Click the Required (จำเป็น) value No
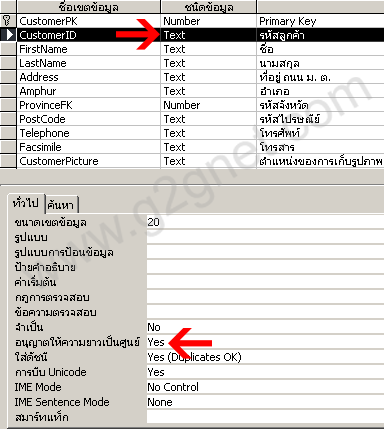This screenshot has height=429, width=384. [265, 327]
